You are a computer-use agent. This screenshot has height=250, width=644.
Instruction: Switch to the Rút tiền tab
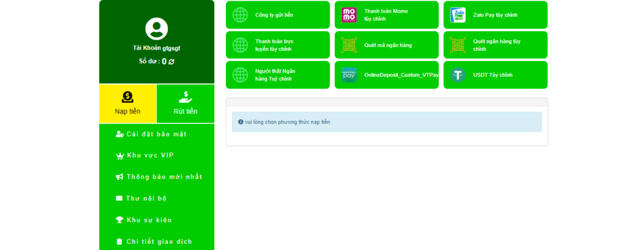click(x=186, y=104)
